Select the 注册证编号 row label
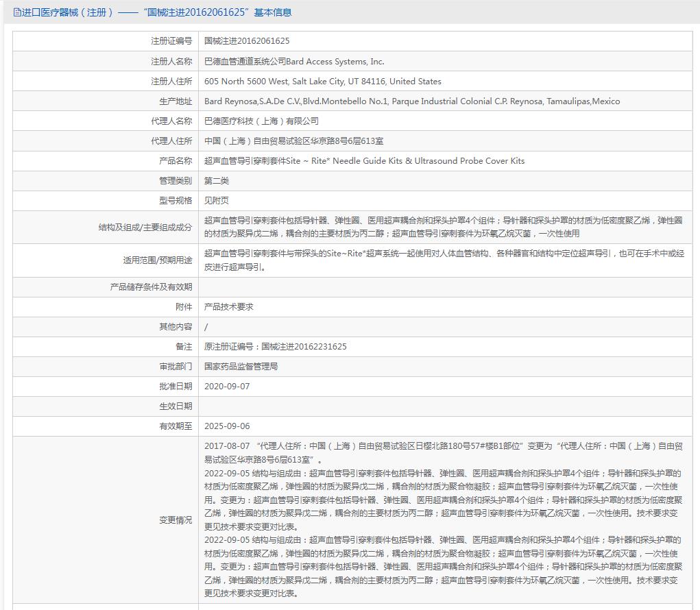The height and width of the screenshot is (610, 700). coord(171,41)
